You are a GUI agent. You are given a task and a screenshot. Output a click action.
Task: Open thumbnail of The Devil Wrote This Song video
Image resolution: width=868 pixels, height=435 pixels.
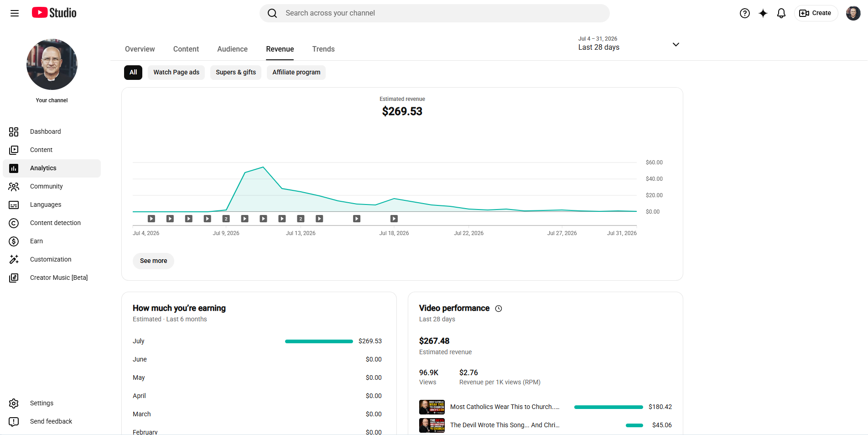432,425
